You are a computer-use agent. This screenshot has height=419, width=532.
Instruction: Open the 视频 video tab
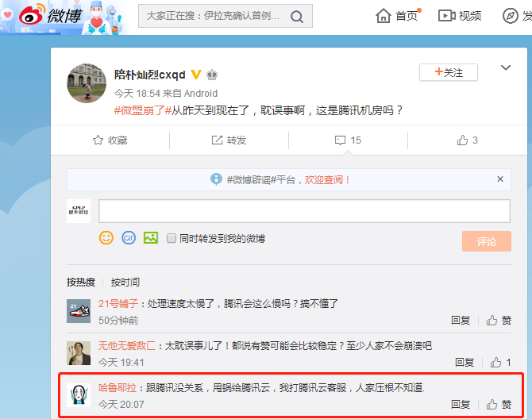460,16
